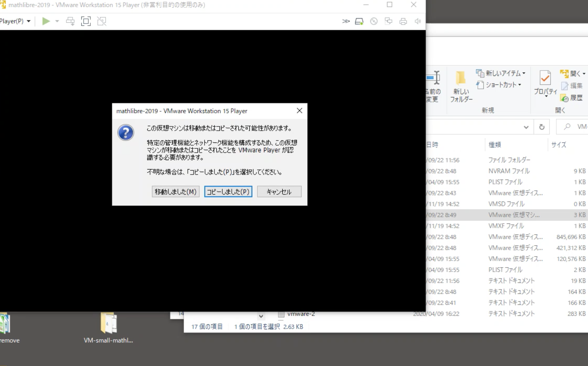Select the テキスト ドキュメント 166 KB row

point(507,303)
